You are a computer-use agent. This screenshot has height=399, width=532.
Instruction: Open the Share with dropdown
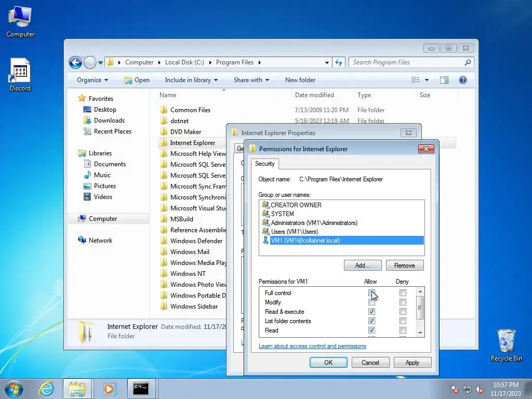[x=251, y=79]
